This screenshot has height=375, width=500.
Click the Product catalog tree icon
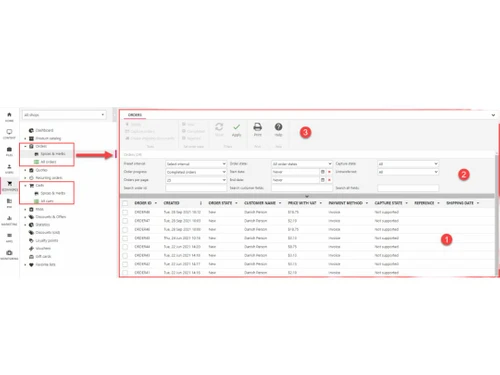click(31, 138)
